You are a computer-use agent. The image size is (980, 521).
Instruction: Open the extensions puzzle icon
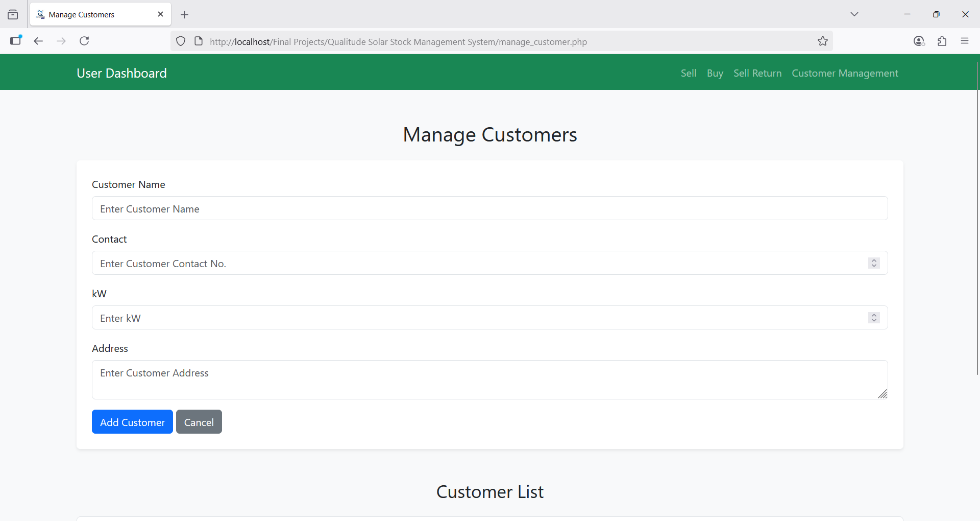pos(942,41)
